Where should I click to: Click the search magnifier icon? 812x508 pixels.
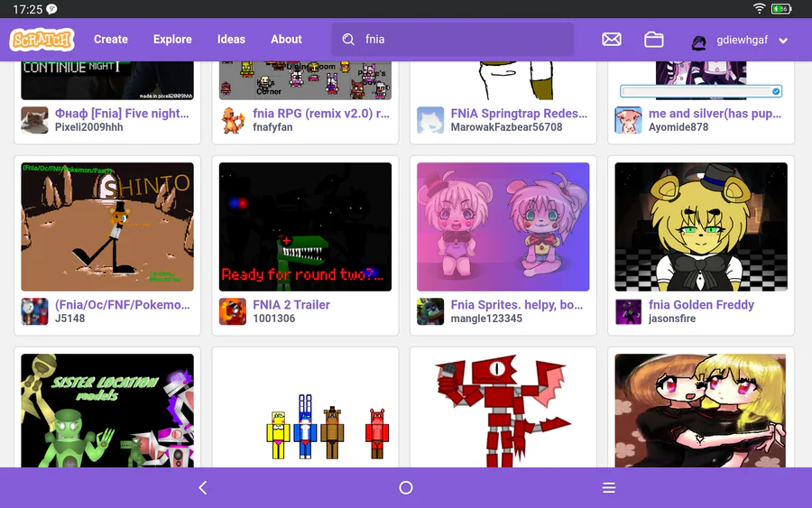348,40
